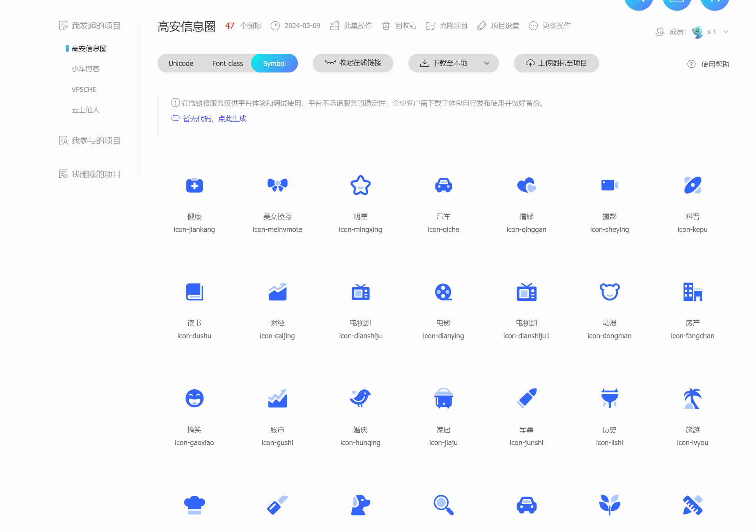The image size is (756, 532).
Task: Expand 我删除的项目 section
Action: tap(90, 174)
